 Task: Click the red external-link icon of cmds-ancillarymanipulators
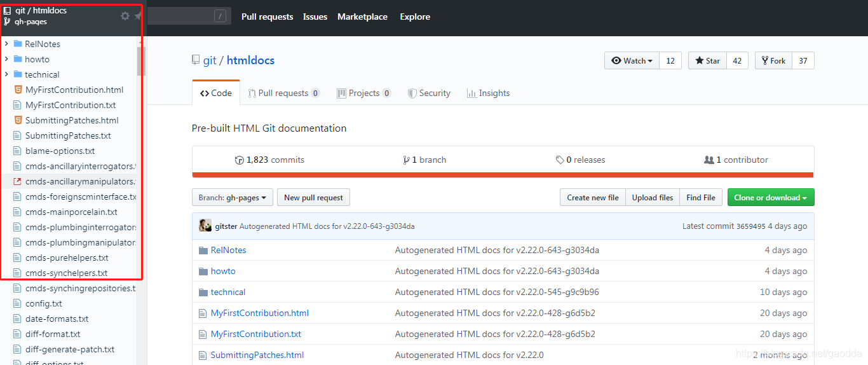[18, 181]
